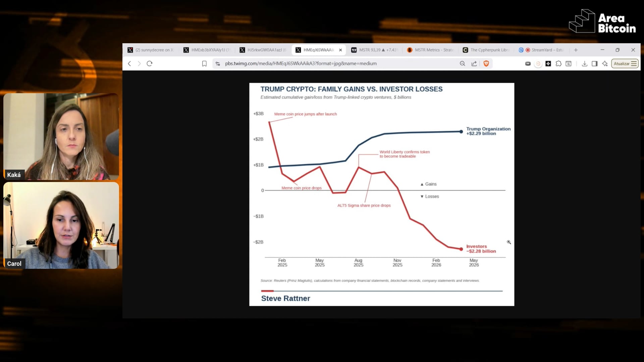The image size is (644, 362).
Task: Toggle the browser sidebar panel
Action: click(x=595, y=64)
